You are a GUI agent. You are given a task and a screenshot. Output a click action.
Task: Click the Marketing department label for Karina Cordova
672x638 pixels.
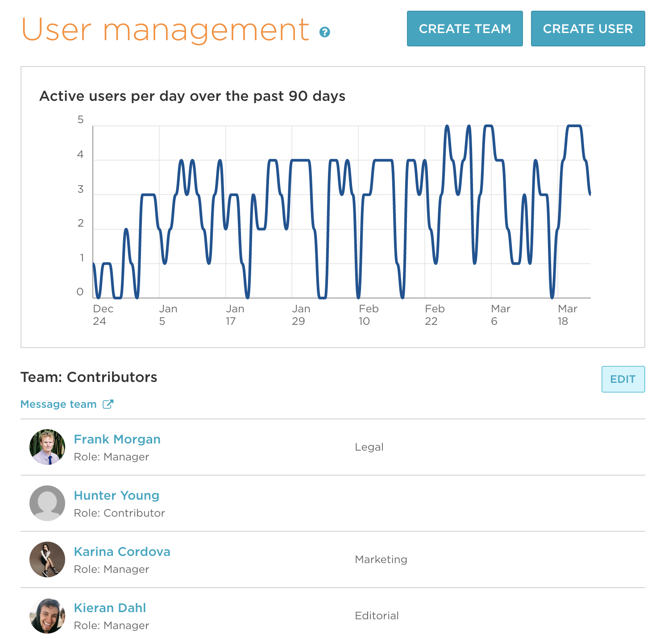[x=381, y=559]
